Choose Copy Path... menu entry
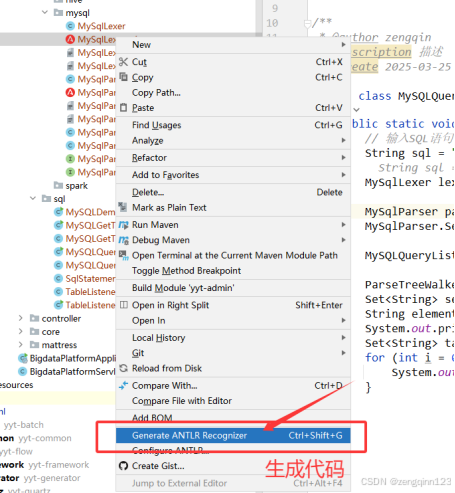Image resolution: width=455 pixels, height=493 pixels. pyautogui.click(x=233, y=92)
